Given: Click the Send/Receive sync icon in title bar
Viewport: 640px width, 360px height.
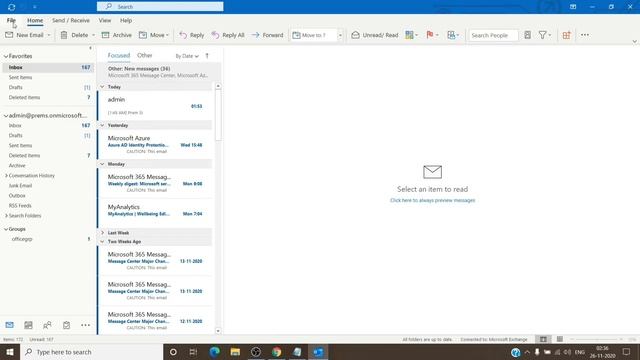Looking at the screenshot, I should pyautogui.click(x=11, y=7).
